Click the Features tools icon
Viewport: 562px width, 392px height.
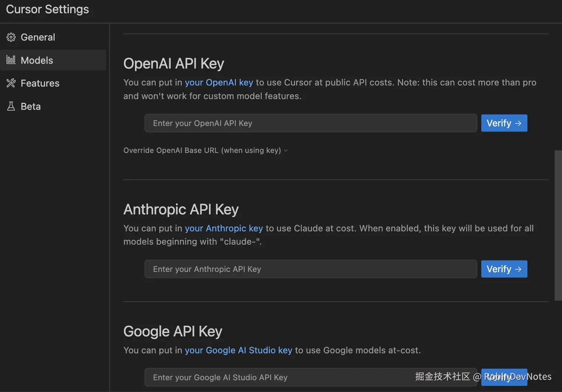point(11,83)
